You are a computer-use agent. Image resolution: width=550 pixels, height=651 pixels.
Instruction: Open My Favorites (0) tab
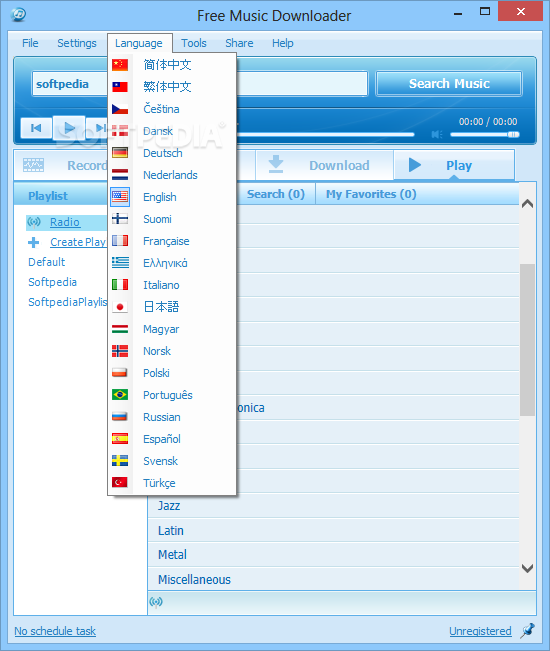coord(371,194)
